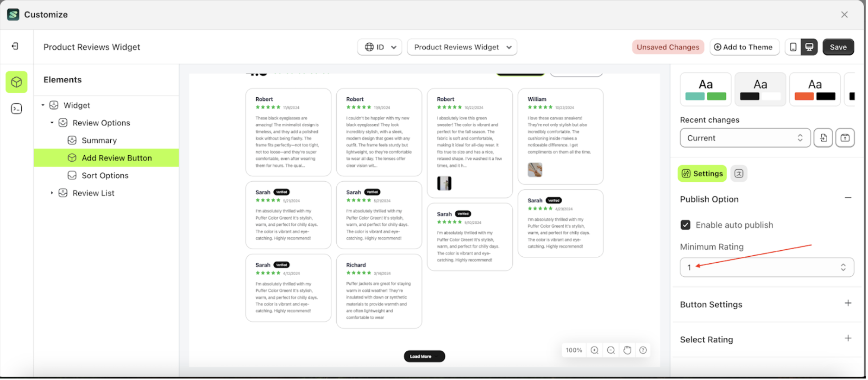Click the Summary element icon

coord(72,140)
